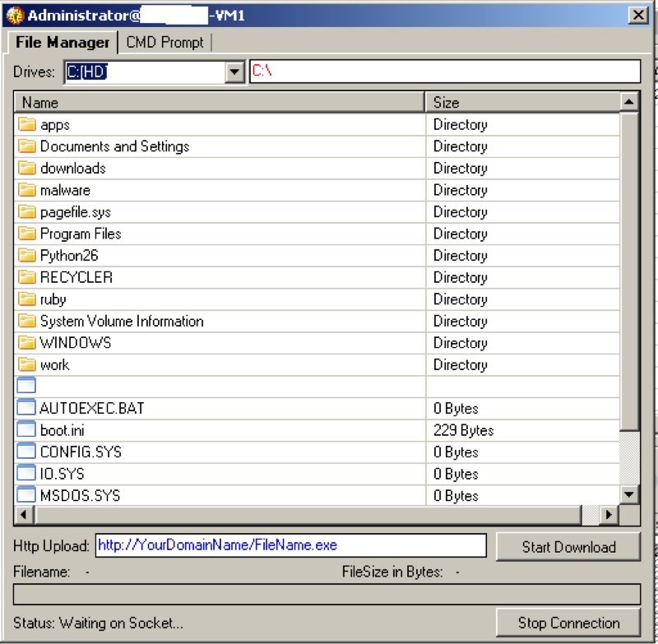Click the WINDOWS folder icon
Image resolution: width=658 pixels, height=644 pixels.
point(27,343)
